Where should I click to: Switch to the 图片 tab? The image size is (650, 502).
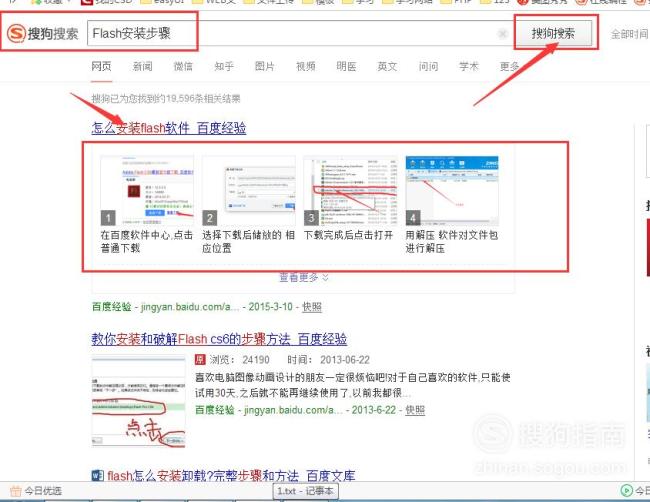click(x=264, y=66)
